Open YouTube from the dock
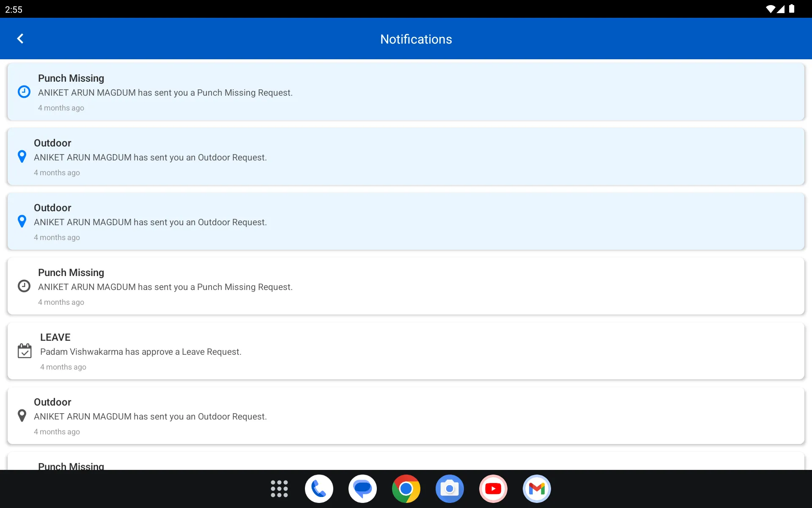 tap(493, 489)
